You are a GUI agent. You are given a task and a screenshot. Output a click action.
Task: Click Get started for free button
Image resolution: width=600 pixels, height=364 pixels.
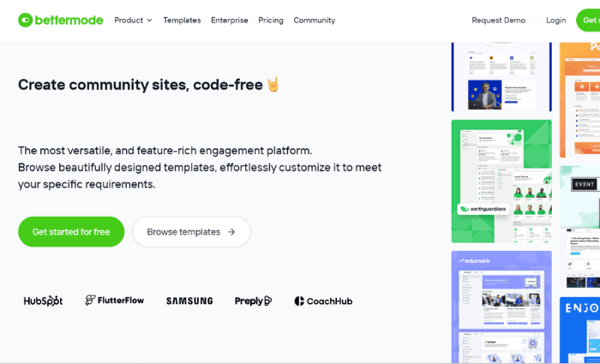point(71,232)
